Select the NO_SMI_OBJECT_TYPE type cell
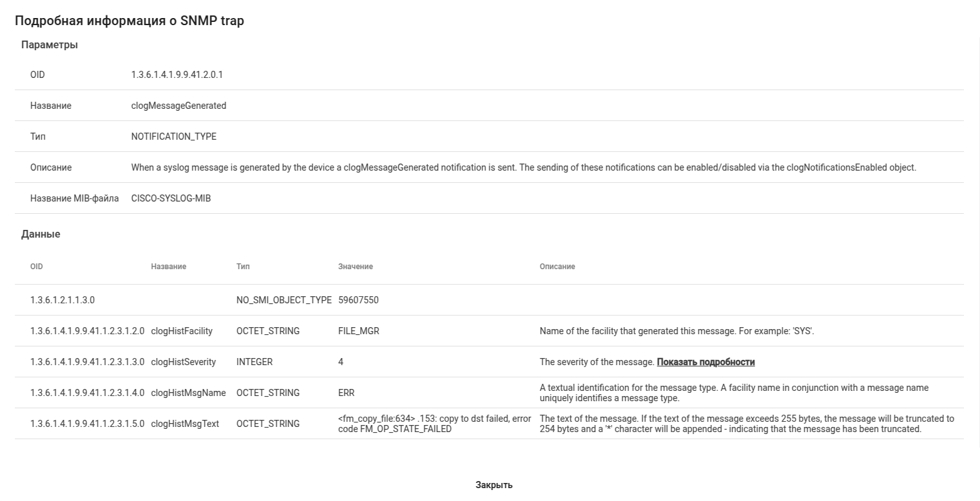The image size is (980, 501). 283,300
